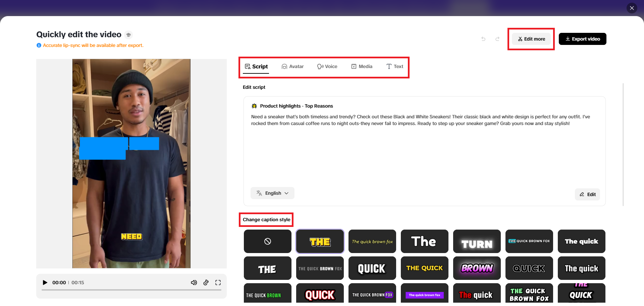Export the video
Viewport: 644px width, 306px height.
tap(582, 39)
